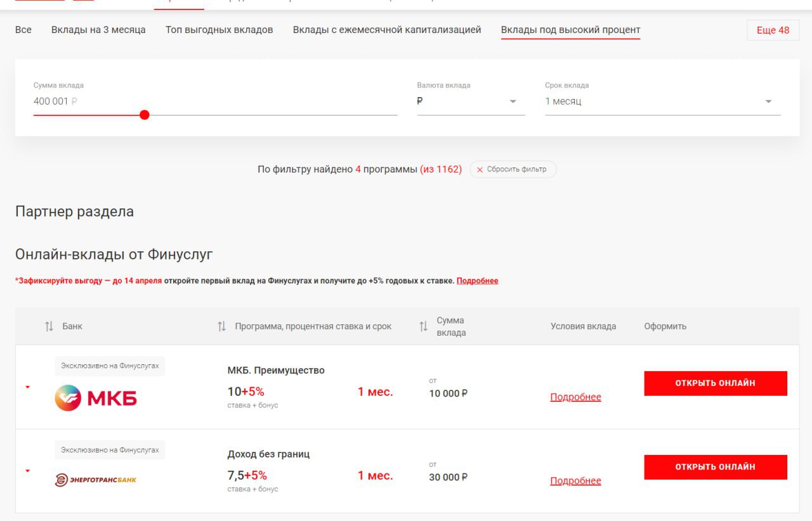The image size is (812, 521).
Task: Open the "Валюта вклада" currency dropdown
Action: click(471, 102)
